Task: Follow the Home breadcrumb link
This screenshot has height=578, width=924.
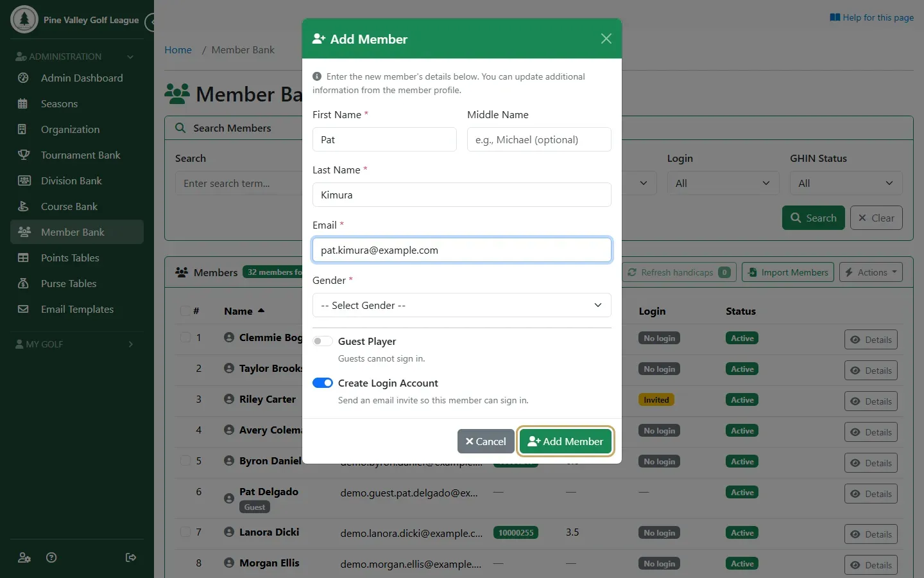Action: coord(178,49)
